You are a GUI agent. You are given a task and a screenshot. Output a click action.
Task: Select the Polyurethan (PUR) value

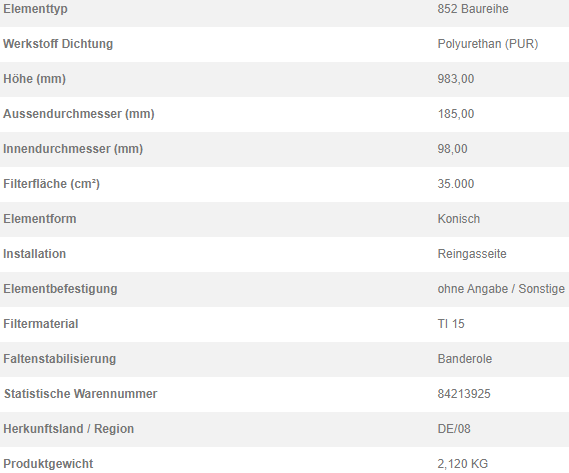tap(487, 44)
